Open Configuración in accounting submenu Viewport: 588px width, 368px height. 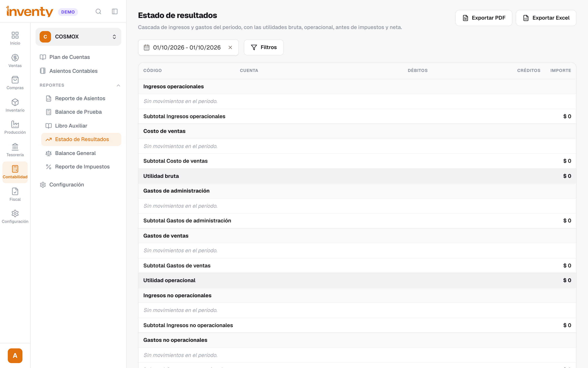pyautogui.click(x=78, y=185)
